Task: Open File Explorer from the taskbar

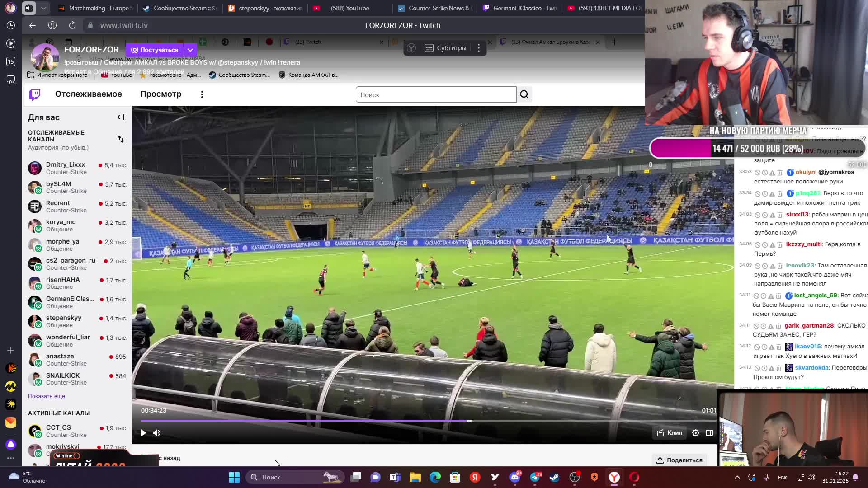Action: click(x=415, y=477)
